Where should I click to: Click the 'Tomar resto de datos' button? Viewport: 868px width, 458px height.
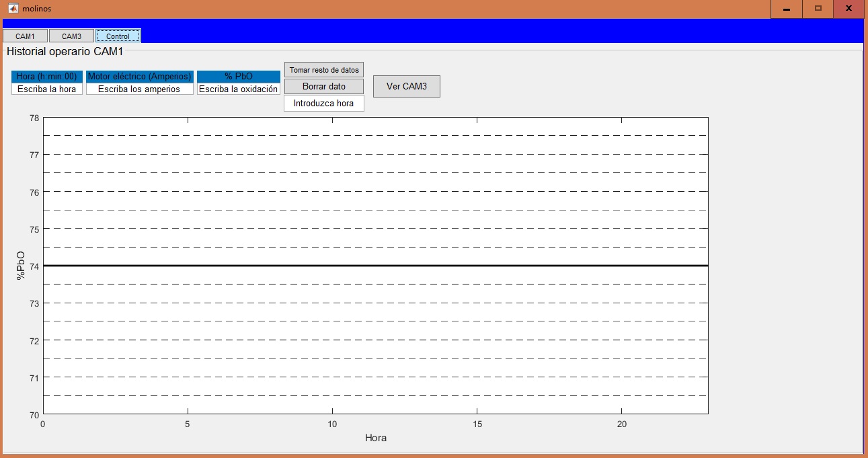[x=324, y=69]
